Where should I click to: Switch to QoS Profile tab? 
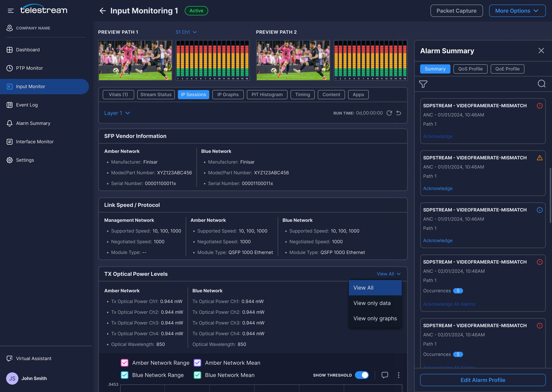470,69
